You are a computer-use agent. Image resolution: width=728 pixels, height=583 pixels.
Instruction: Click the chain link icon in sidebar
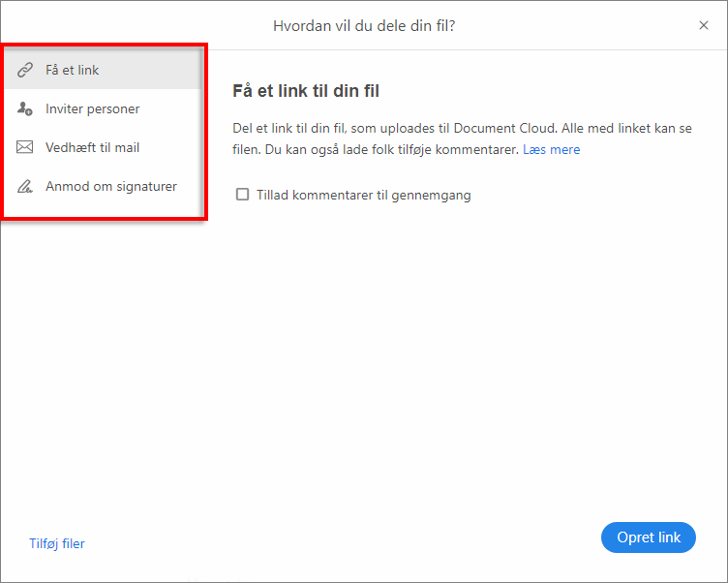coord(25,71)
